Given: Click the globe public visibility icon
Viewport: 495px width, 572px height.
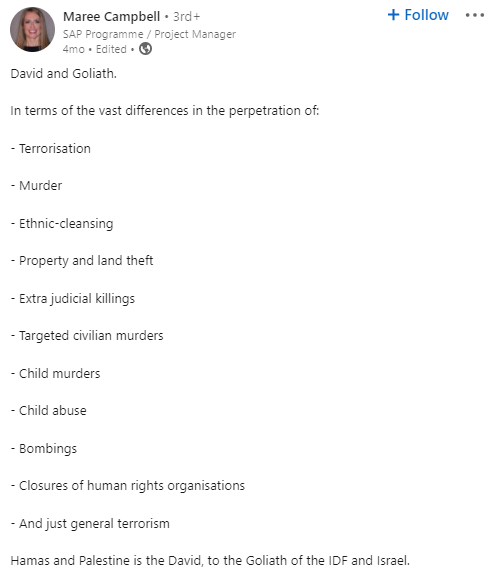Looking at the screenshot, I should click(145, 49).
